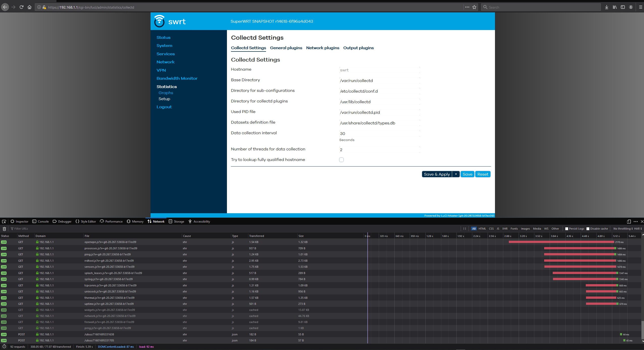
Task: Open the Graphs page under Statistics
Action: (x=166, y=93)
